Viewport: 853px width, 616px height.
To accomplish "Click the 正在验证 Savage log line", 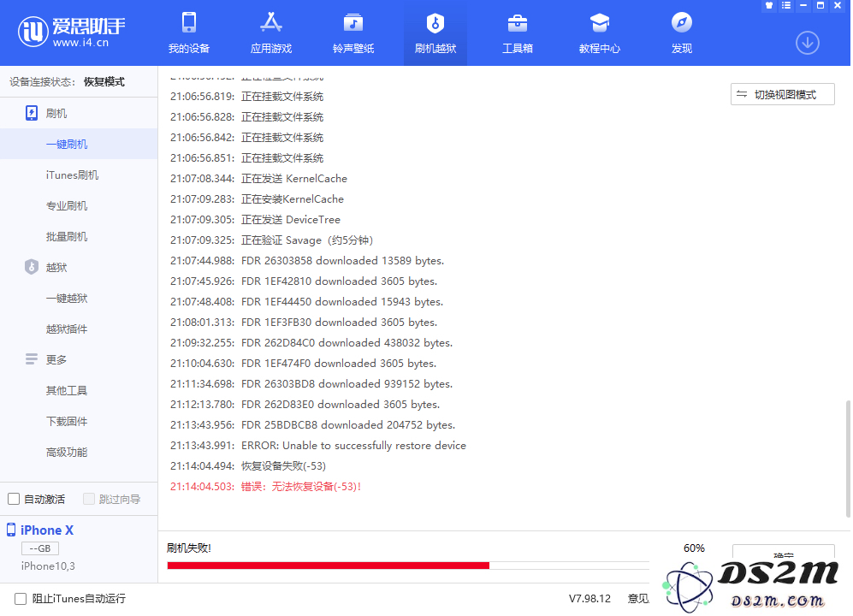I will tap(271, 240).
